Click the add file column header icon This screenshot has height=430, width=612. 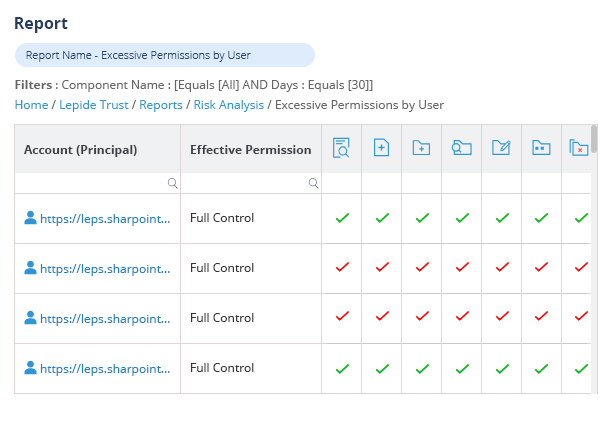tap(381, 149)
